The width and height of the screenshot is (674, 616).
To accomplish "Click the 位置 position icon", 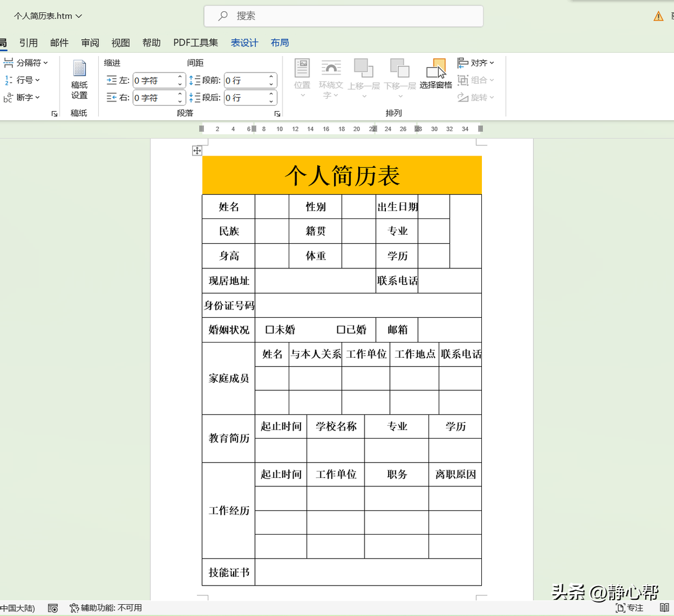I will pyautogui.click(x=302, y=77).
